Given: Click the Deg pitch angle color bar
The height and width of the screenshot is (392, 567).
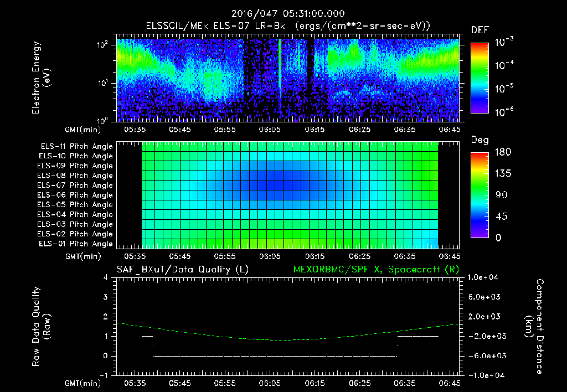Looking at the screenshot, I should click(480, 195).
